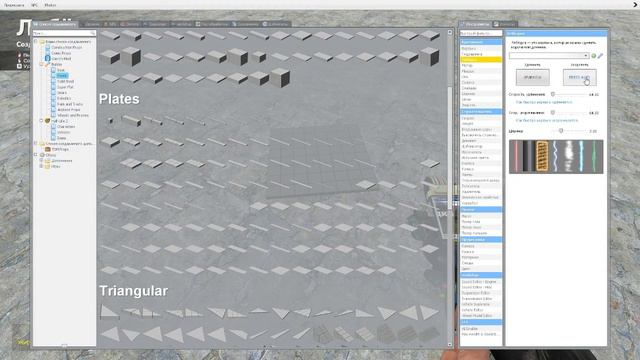Screen dimensions: 640x360
Task: Collapse the Half-Life 2 folder expander
Action: pos(41,121)
